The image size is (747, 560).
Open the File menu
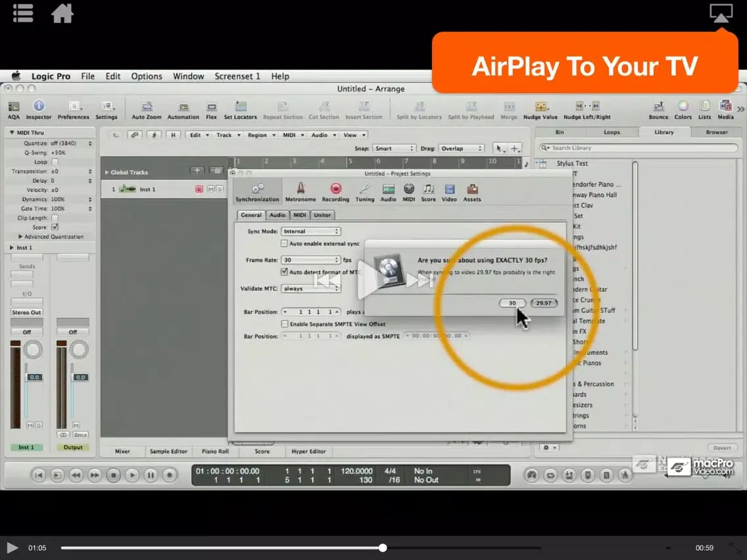(x=87, y=76)
